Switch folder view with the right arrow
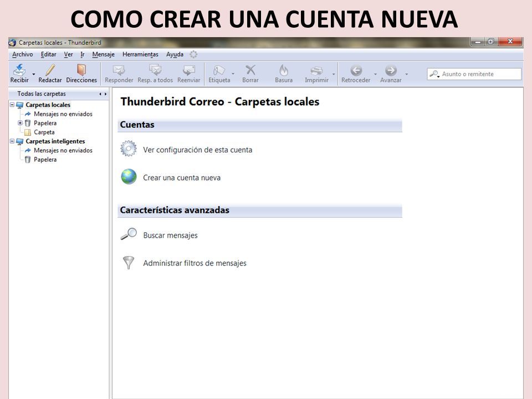 (105, 94)
